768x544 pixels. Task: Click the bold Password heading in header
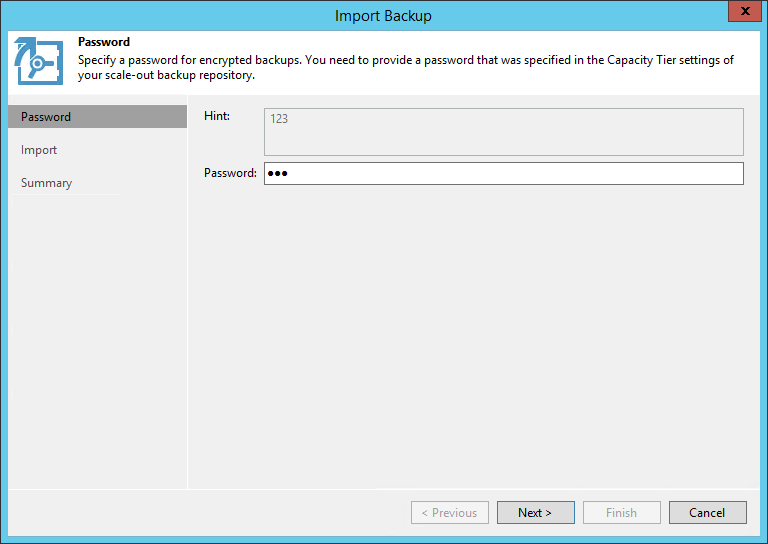pos(104,42)
